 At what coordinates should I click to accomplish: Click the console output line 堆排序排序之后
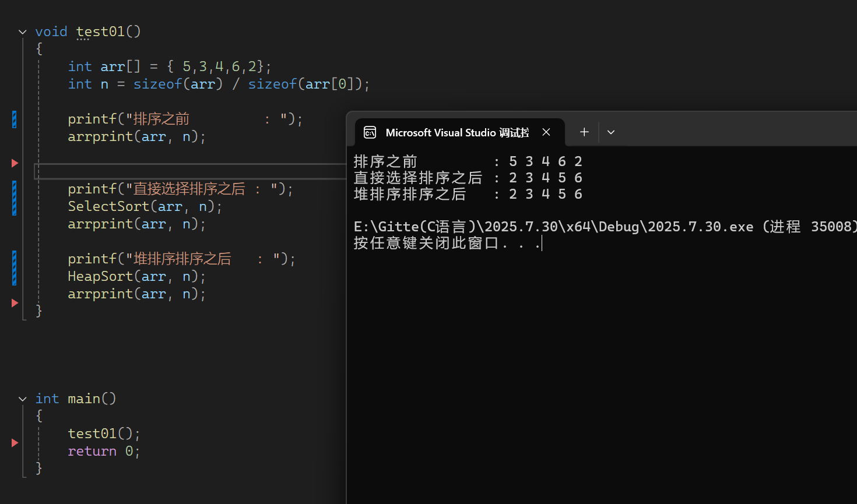[x=468, y=194]
